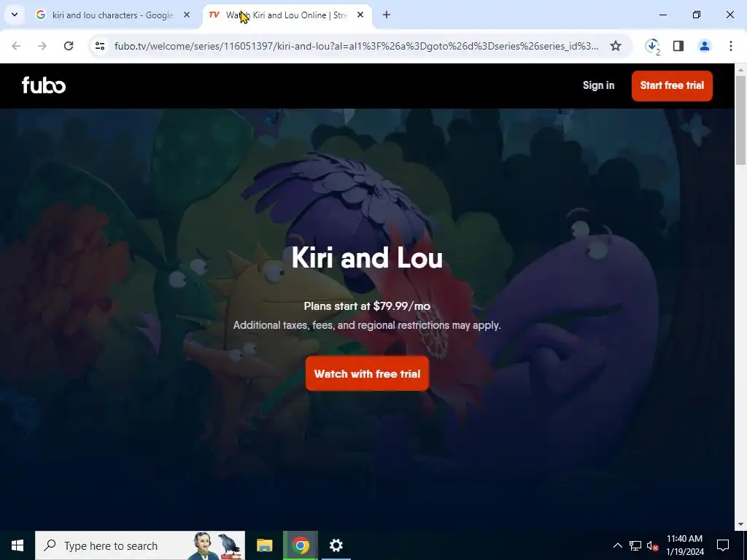Select the Watch Kiri and Lou Online tab
This screenshot has height=560, width=747.
click(x=287, y=15)
